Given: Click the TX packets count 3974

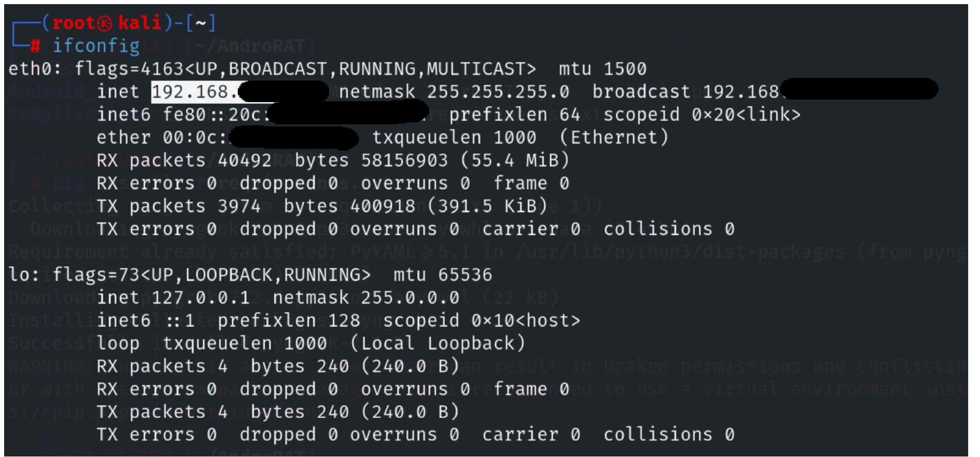Looking at the screenshot, I should click(239, 206).
